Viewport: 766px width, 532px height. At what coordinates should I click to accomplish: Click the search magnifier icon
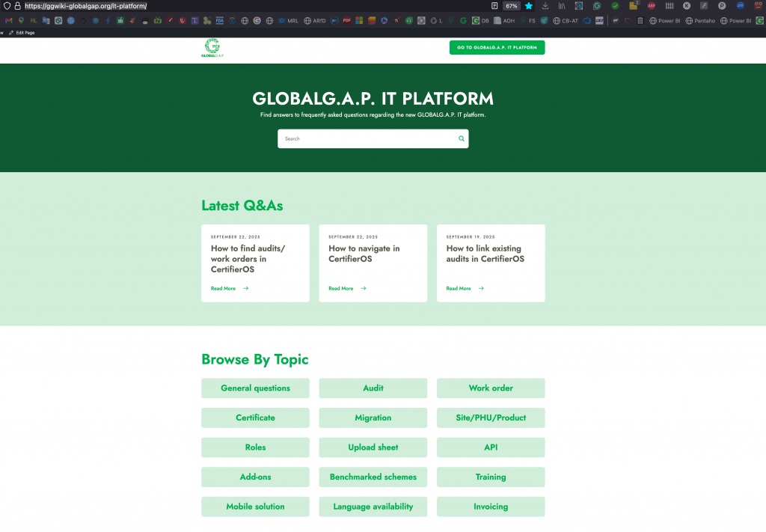[462, 138]
